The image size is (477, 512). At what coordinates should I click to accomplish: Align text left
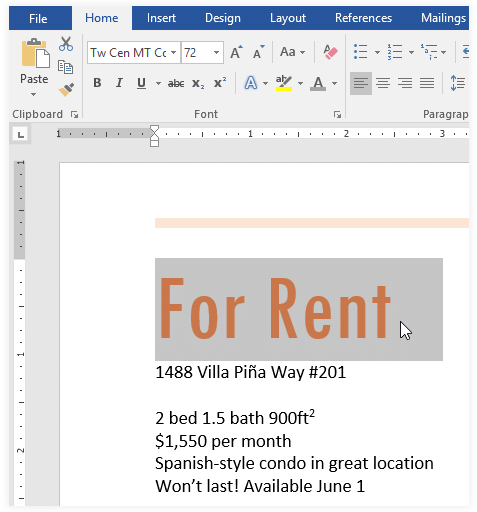361,83
